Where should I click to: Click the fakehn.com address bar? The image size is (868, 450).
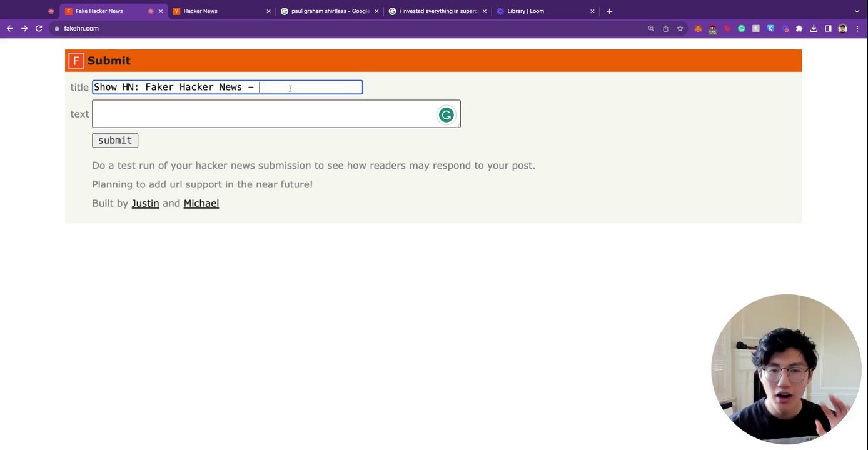[350, 28]
